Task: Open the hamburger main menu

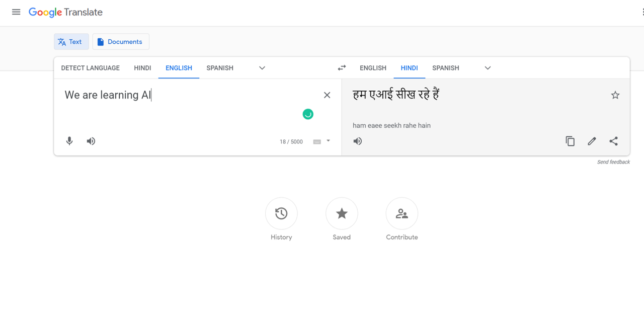Action: [x=16, y=12]
